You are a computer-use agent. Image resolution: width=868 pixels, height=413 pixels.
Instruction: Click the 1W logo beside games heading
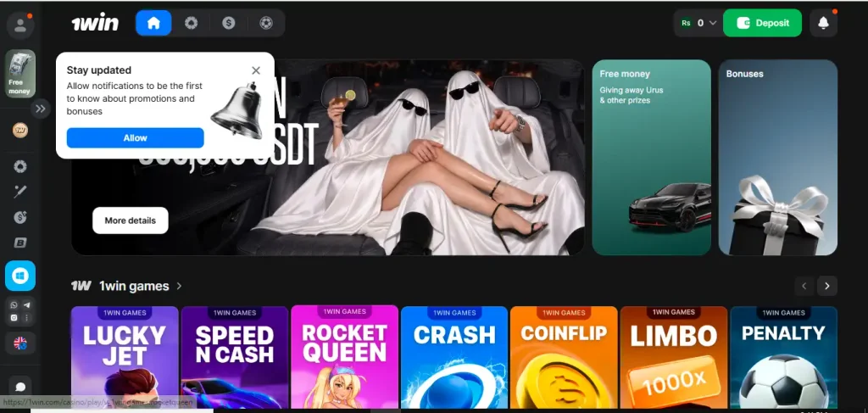(81, 287)
